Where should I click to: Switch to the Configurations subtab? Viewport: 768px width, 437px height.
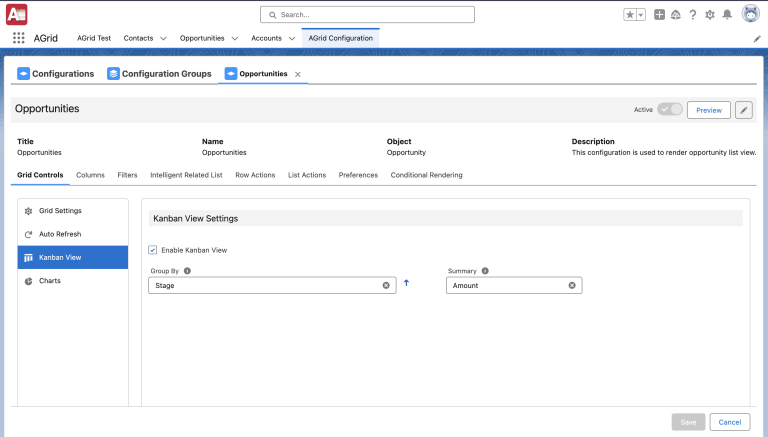tap(55, 73)
